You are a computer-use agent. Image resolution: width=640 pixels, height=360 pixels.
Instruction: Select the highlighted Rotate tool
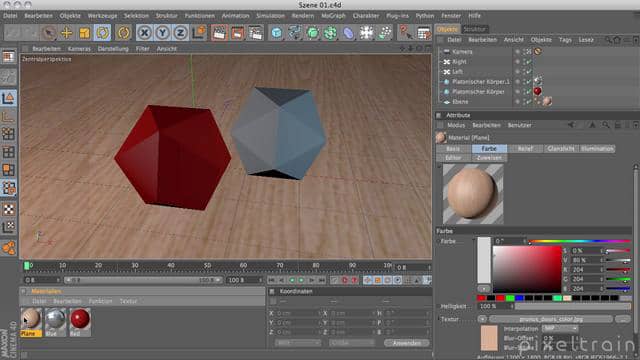(102, 33)
